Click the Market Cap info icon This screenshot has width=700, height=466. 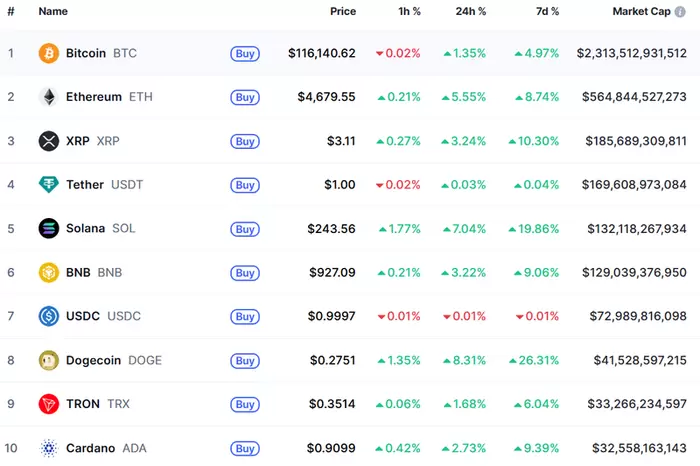(681, 12)
